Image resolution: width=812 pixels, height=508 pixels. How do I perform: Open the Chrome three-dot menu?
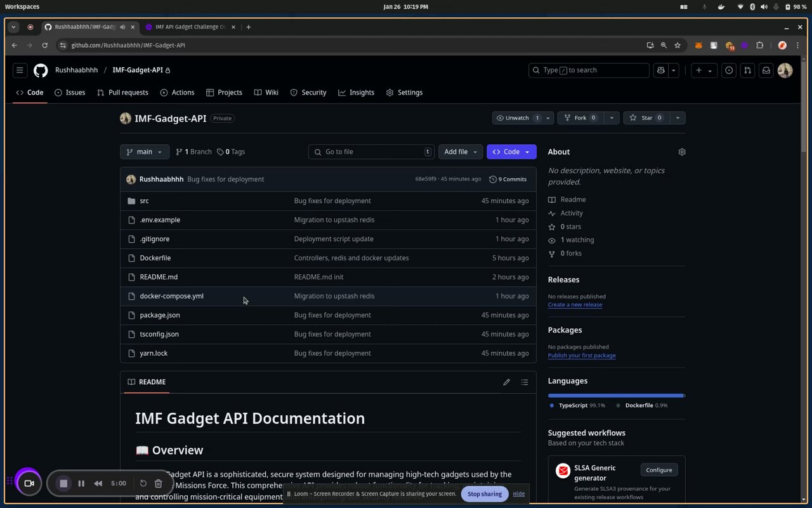point(797,45)
